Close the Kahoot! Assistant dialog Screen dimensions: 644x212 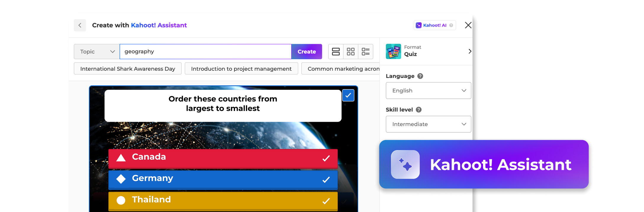click(x=468, y=25)
